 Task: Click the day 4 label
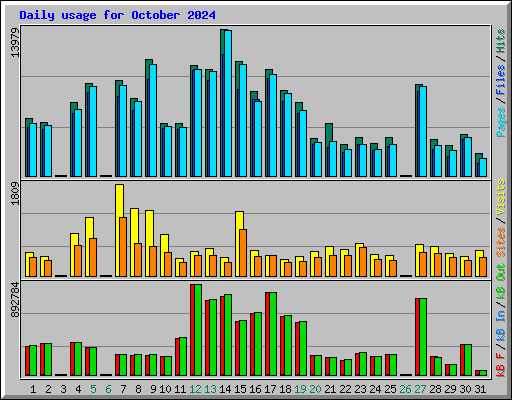pyautogui.click(x=78, y=389)
